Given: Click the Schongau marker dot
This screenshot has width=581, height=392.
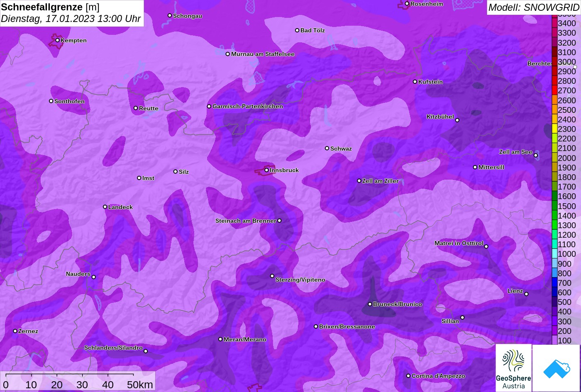Looking at the screenshot, I should (170, 15).
